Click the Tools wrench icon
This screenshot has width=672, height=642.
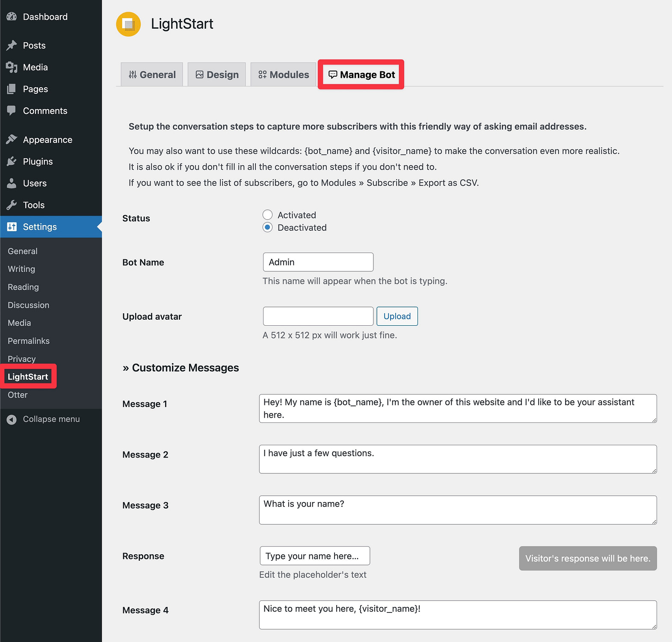[12, 205]
